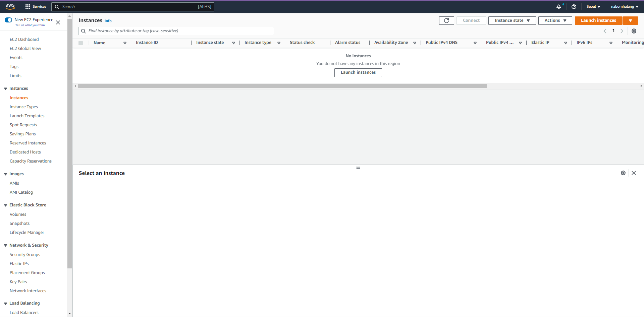Open Spot Requests page
The height and width of the screenshot is (317, 644).
[x=23, y=125]
